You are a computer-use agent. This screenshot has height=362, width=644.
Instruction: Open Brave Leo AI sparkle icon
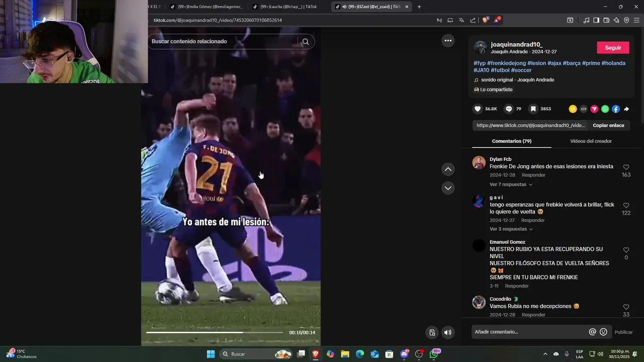click(616, 20)
